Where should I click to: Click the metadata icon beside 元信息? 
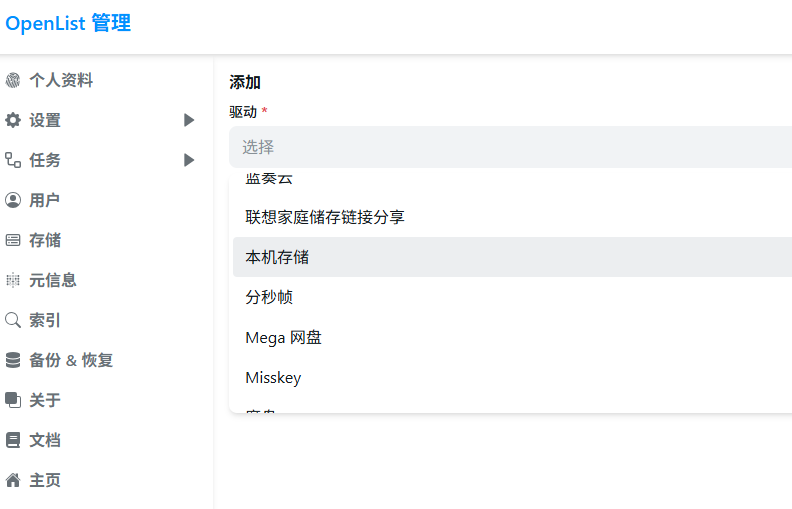click(13, 280)
